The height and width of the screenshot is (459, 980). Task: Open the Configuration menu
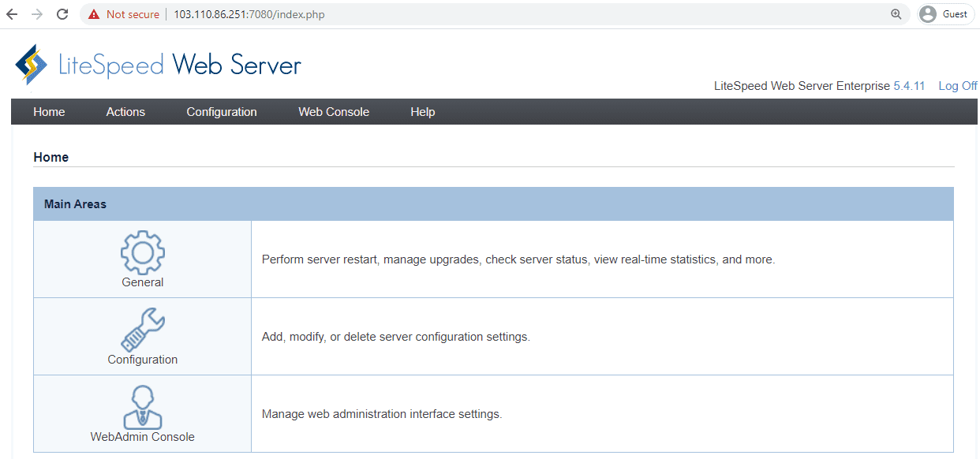pos(221,111)
